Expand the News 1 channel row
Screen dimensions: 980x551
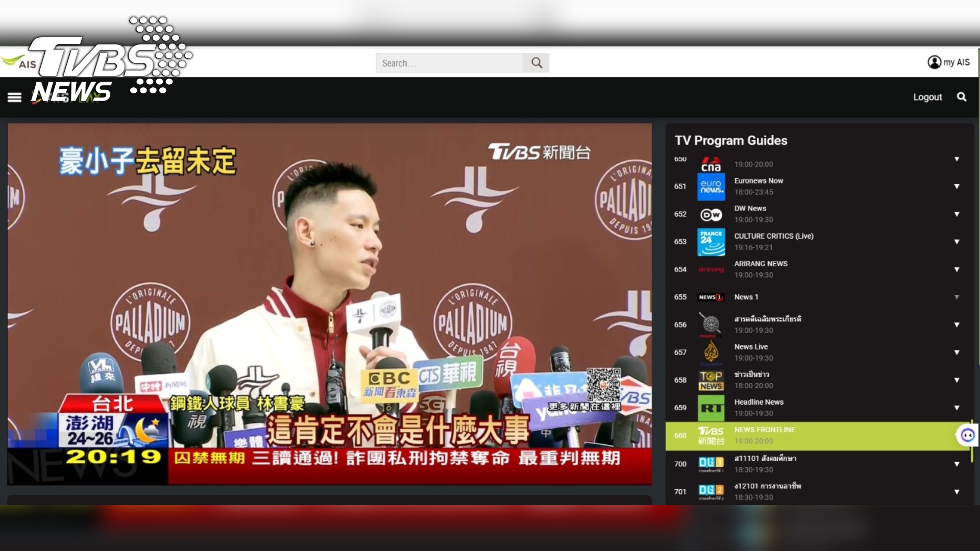click(957, 297)
